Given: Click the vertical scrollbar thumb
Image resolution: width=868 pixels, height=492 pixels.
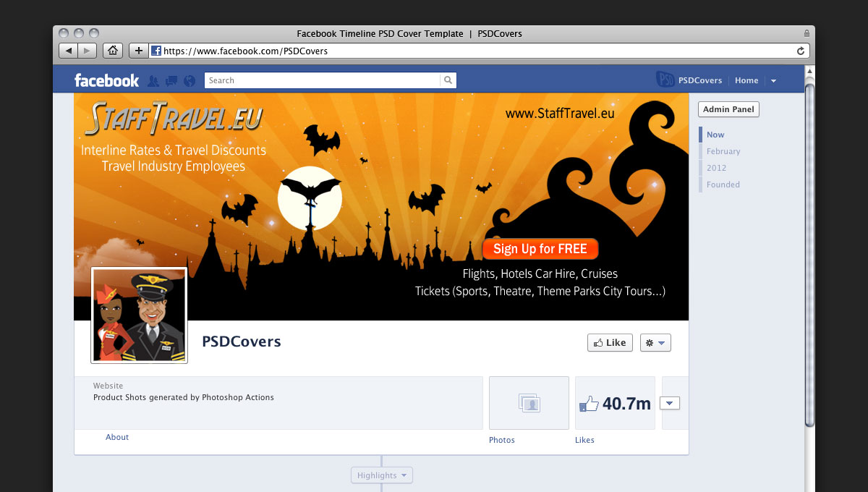Looking at the screenshot, I should (809, 257).
